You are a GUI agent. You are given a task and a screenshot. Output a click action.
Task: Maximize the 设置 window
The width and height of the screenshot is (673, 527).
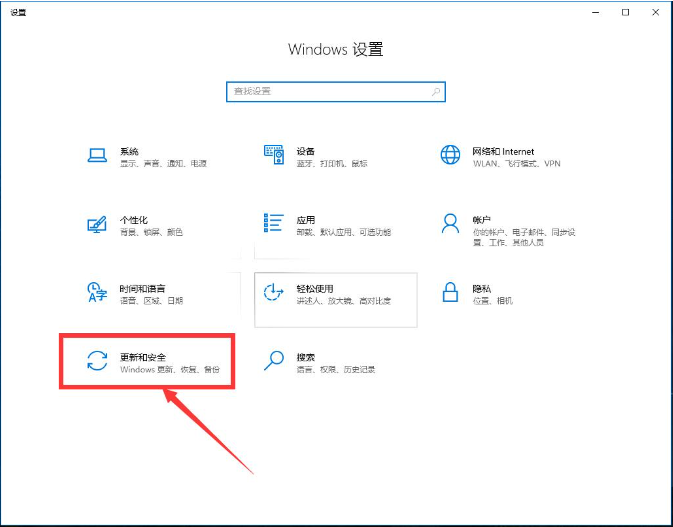626,12
